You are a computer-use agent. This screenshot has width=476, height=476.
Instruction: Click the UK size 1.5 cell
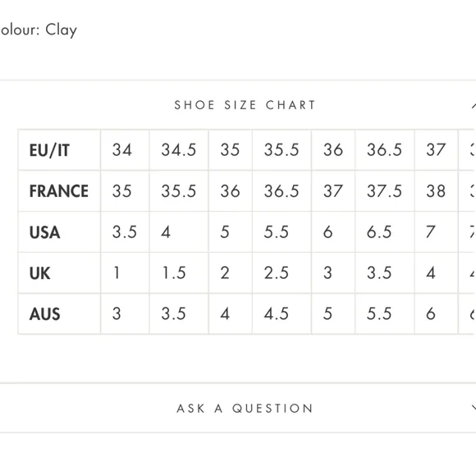(179, 273)
